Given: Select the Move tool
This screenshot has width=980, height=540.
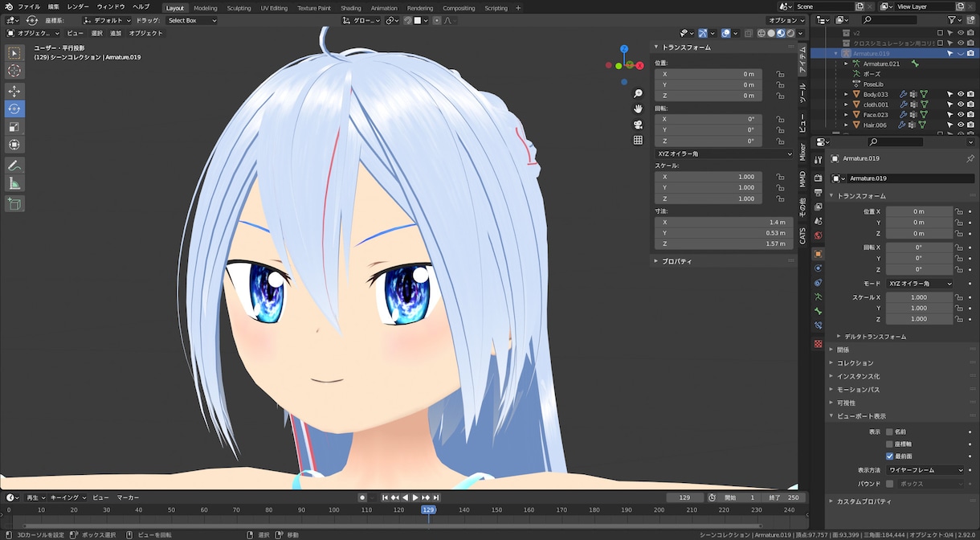Looking at the screenshot, I should [14, 91].
